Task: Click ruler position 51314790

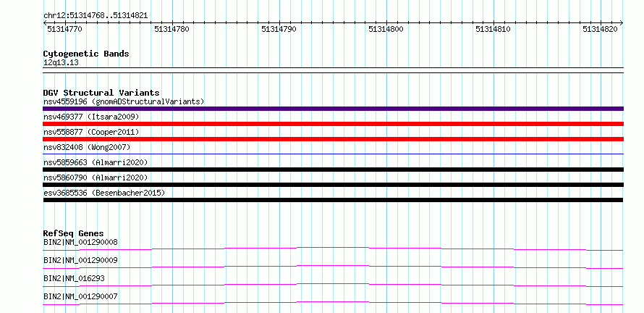Action: pos(279,29)
